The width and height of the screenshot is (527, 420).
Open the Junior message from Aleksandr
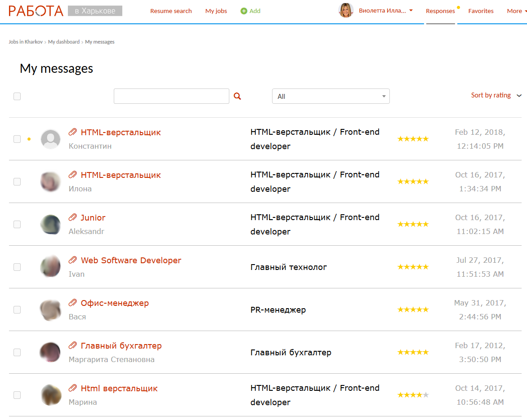(x=93, y=217)
